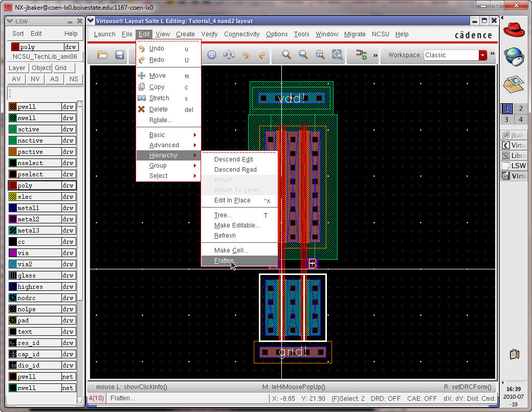
Task: Click the blue Properties info icon
Action: (211, 55)
